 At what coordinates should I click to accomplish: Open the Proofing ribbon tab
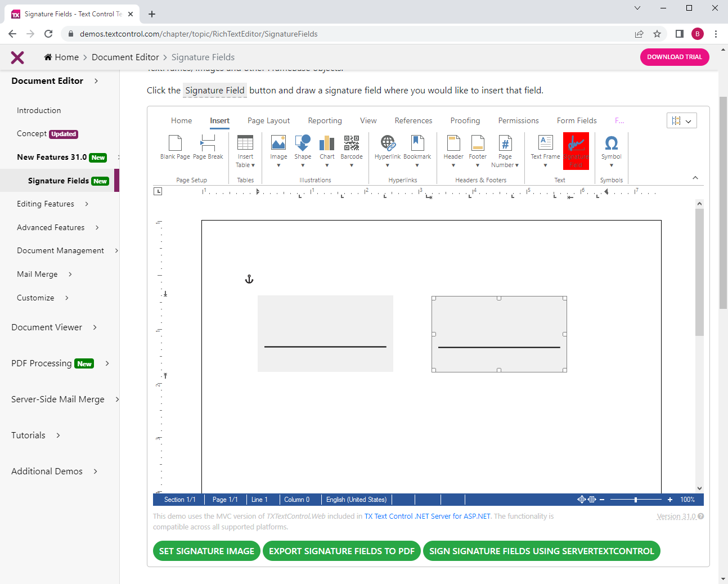pos(465,120)
